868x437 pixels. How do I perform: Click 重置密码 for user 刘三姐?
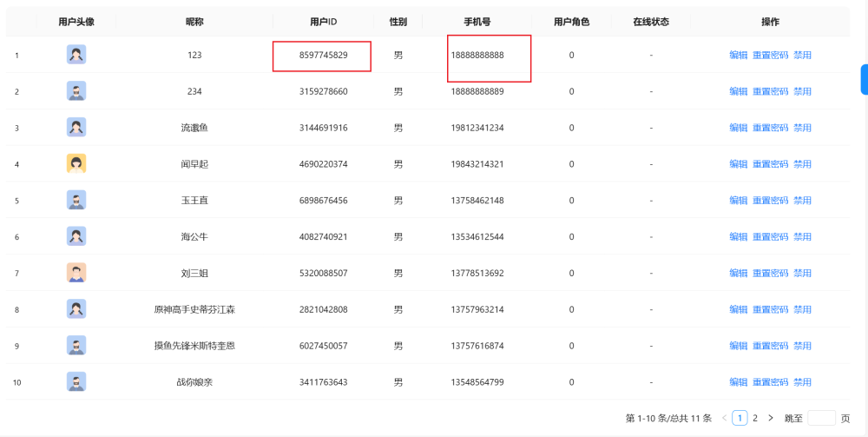click(770, 273)
